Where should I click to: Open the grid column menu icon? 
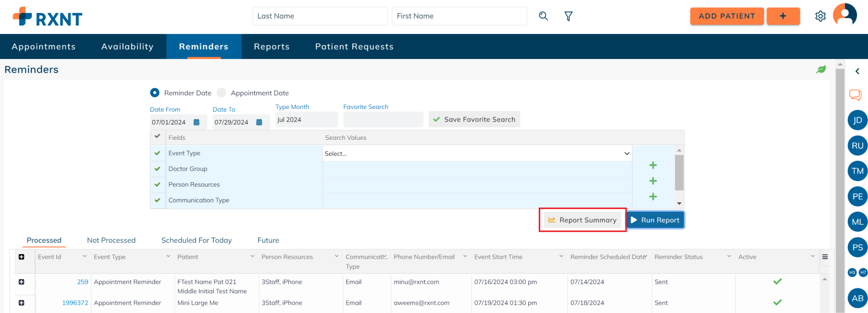click(825, 257)
